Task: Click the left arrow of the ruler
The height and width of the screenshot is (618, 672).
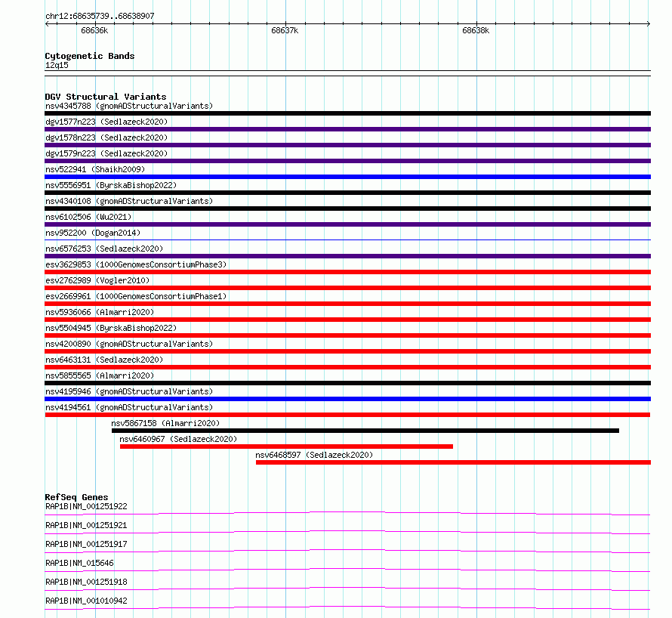Action: (47, 24)
